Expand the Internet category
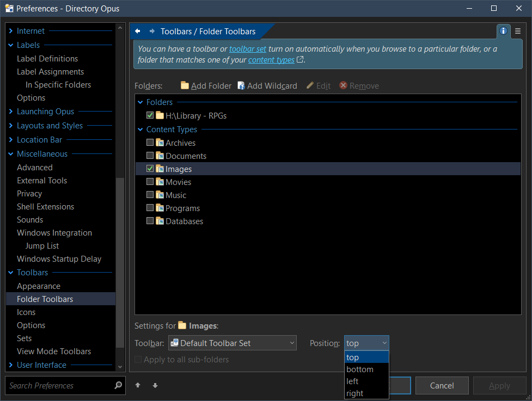This screenshot has width=532, height=401. click(x=11, y=31)
